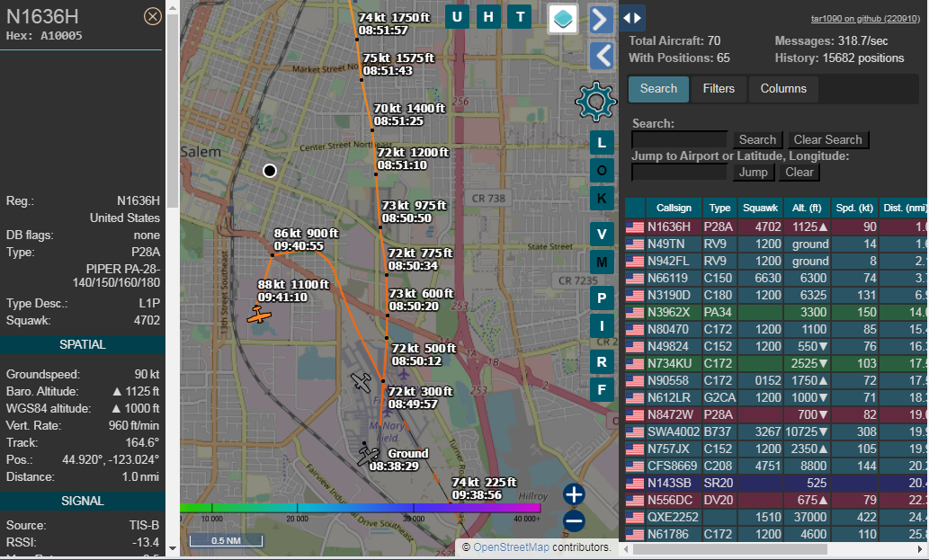Sort table by Squawk column header
This screenshot has height=560, width=929.
click(x=760, y=208)
